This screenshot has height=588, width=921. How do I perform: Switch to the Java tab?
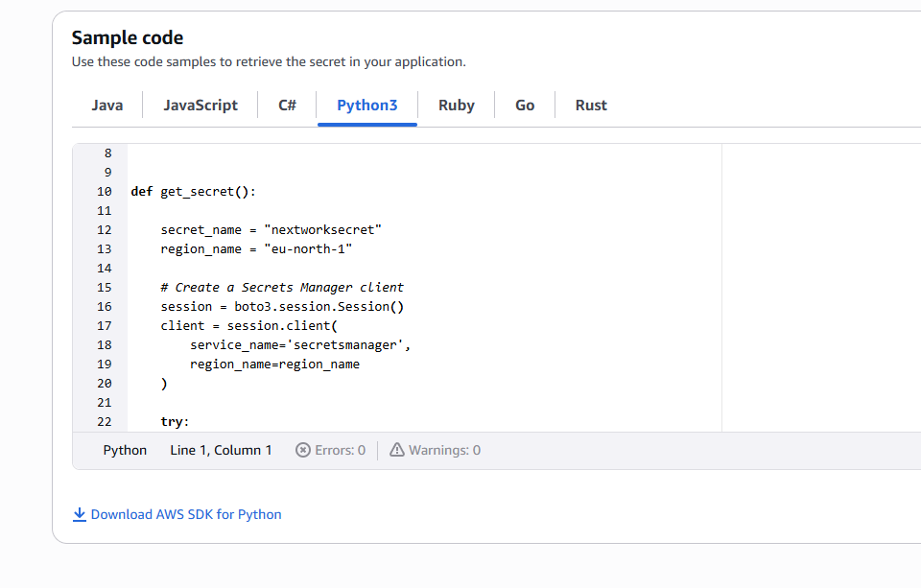click(x=106, y=106)
